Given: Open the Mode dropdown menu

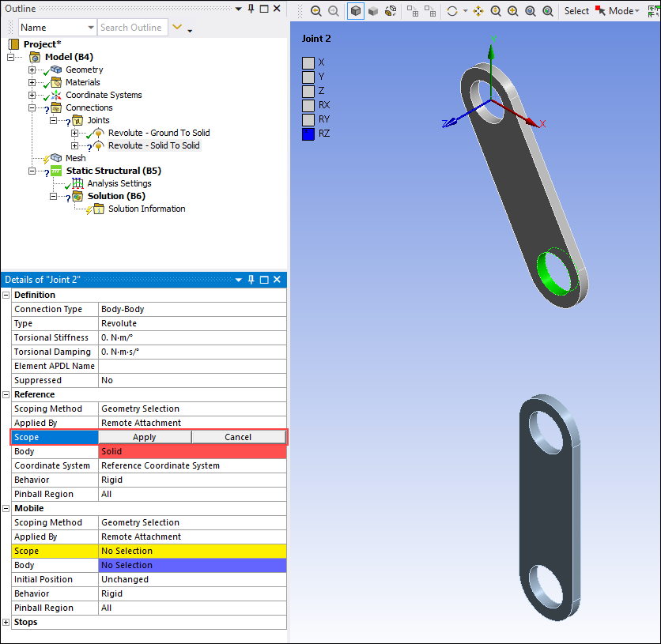Looking at the screenshot, I should 624,11.
